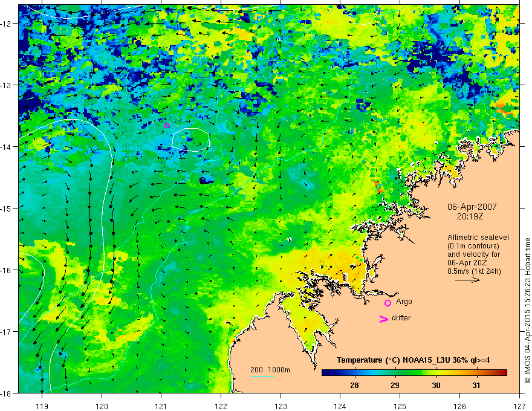Click the small dark blue cold patch near 121.7E, 14.5S
Screen dimensions: 532x411
click(x=207, y=180)
